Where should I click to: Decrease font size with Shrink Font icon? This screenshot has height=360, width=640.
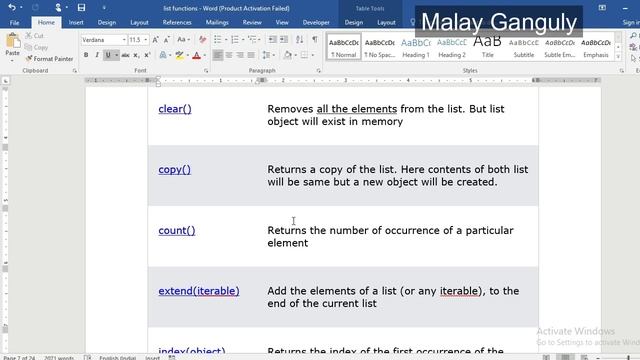(167, 40)
